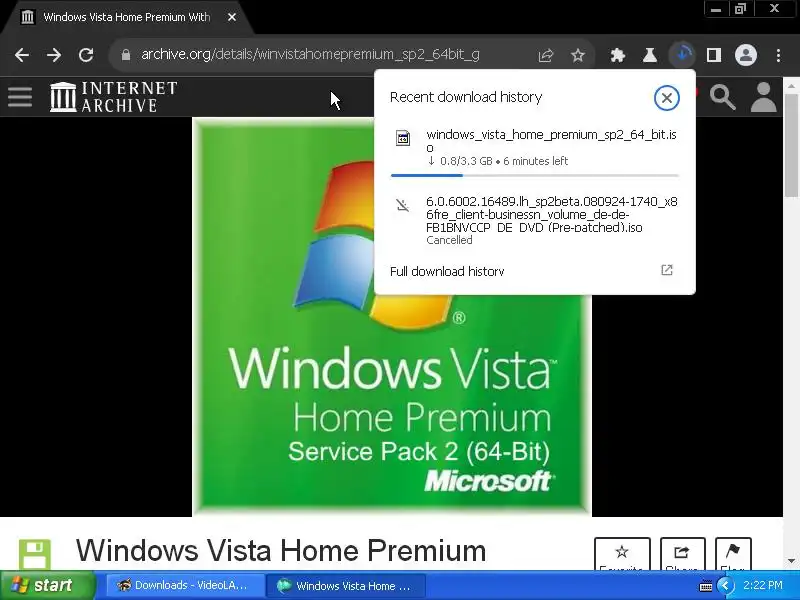Flag this item with flag button
Image resolution: width=800 pixels, height=600 pixels.
[733, 554]
